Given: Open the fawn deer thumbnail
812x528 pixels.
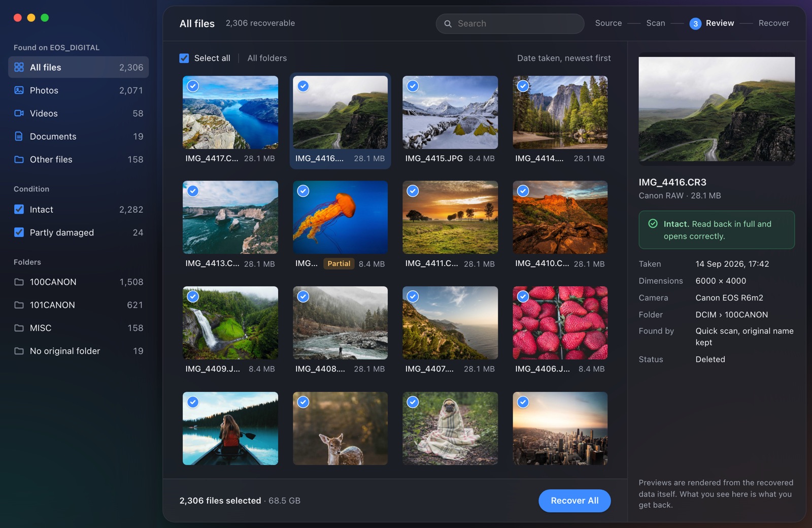Looking at the screenshot, I should point(340,428).
